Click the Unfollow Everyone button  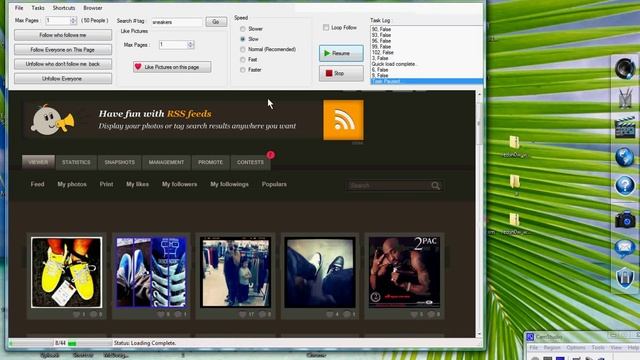point(63,78)
